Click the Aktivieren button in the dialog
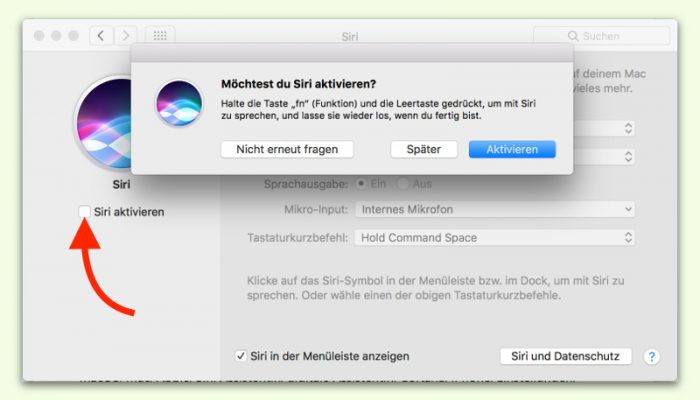 [x=512, y=149]
